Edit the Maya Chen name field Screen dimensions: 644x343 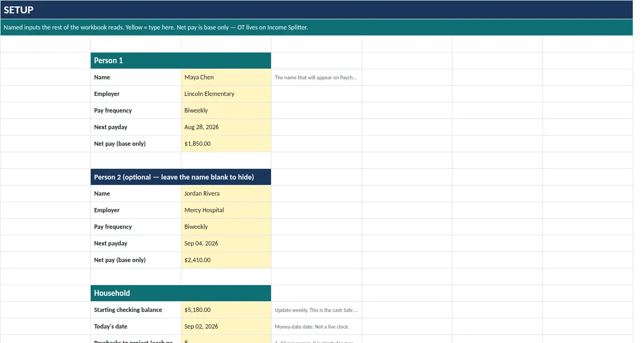point(226,77)
